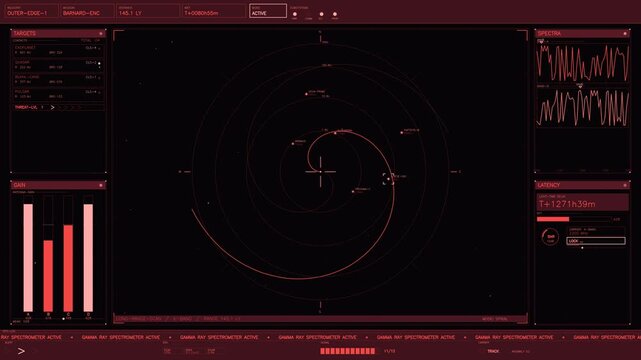Click the BARNARD-ENC mission field

point(87,11)
